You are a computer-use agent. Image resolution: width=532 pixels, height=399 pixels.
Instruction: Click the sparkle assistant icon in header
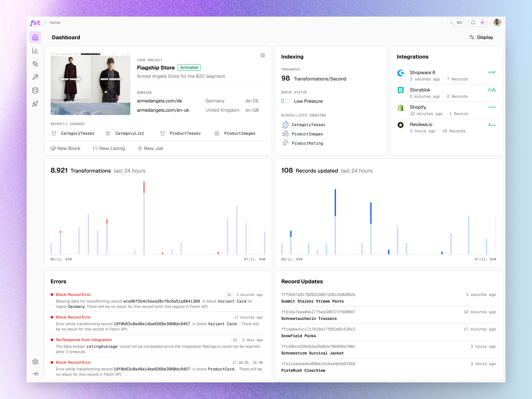(482, 23)
